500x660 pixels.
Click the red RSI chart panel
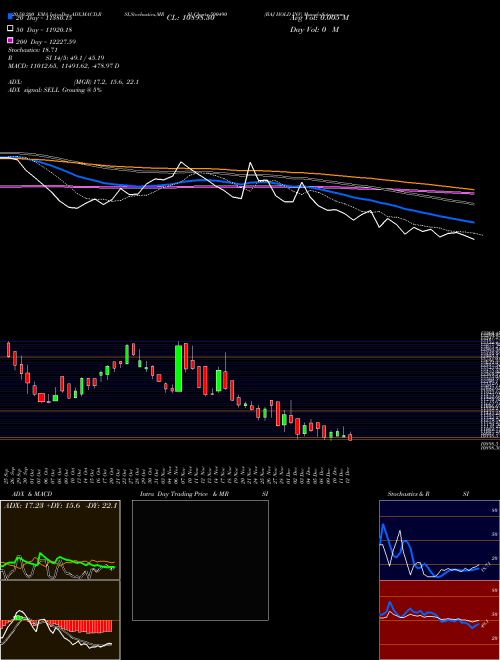(439, 620)
